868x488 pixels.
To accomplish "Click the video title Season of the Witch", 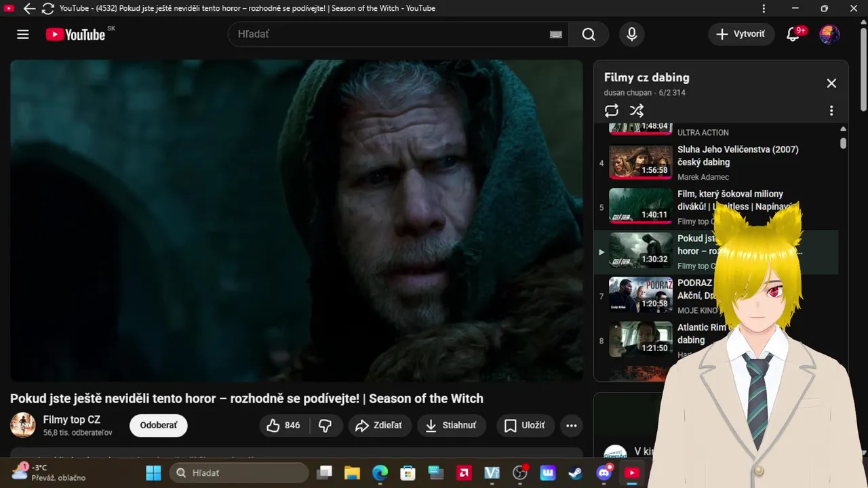I will point(247,399).
